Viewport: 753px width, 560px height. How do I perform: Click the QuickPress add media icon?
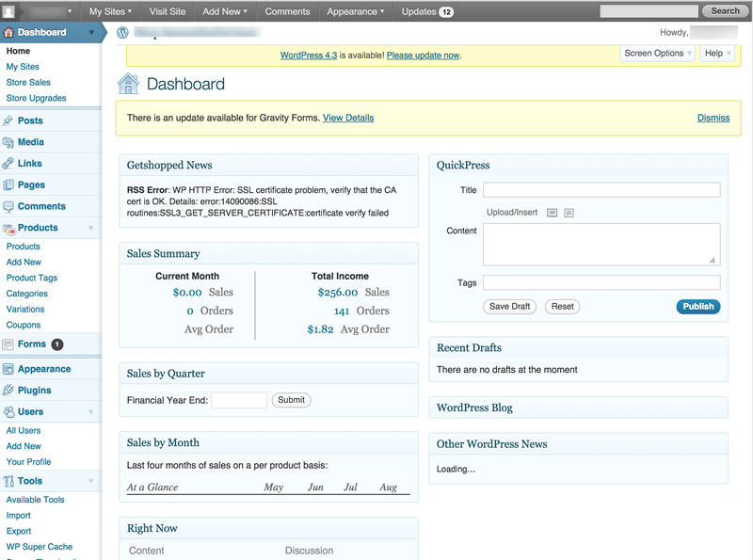tap(553, 213)
